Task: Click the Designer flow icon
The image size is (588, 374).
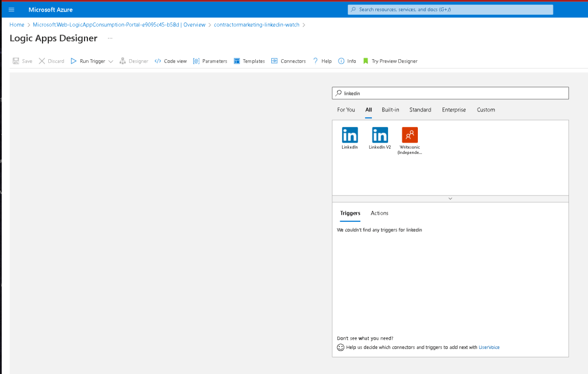Action: click(x=122, y=61)
